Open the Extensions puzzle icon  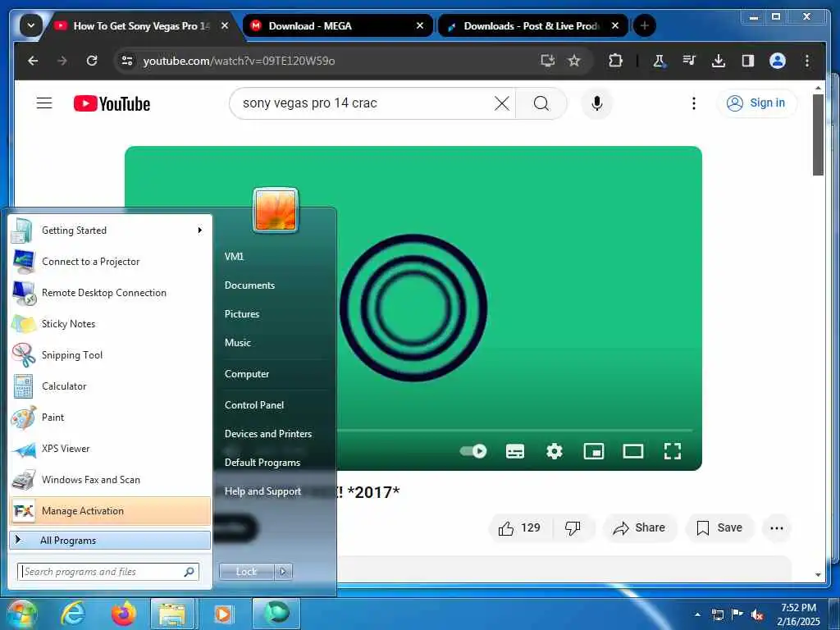615,61
